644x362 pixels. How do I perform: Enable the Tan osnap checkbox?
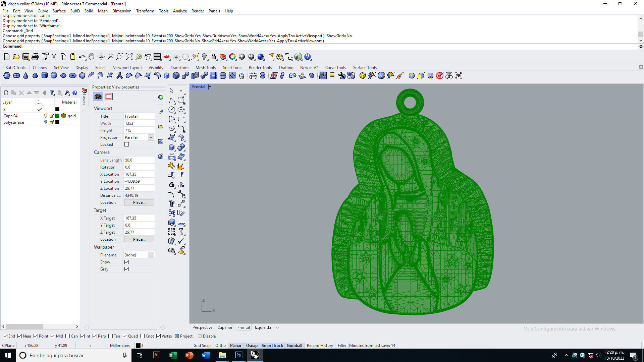click(x=110, y=336)
